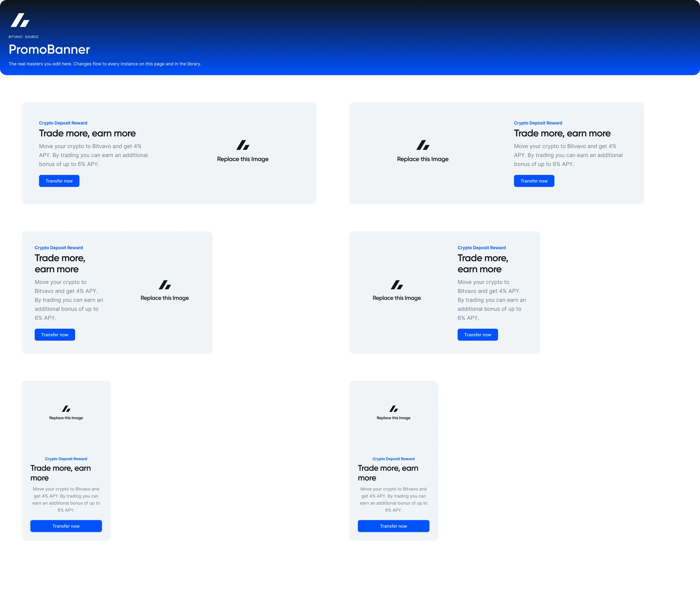The image size is (700, 595).
Task: Select 'Trade more, earn more' heading in left narrow banner
Action: 61,473
